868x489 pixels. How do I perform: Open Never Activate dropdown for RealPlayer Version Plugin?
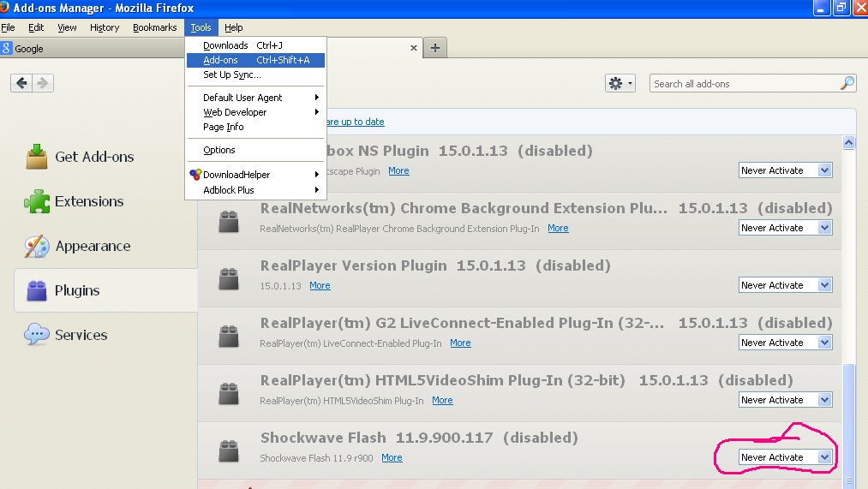tap(785, 285)
